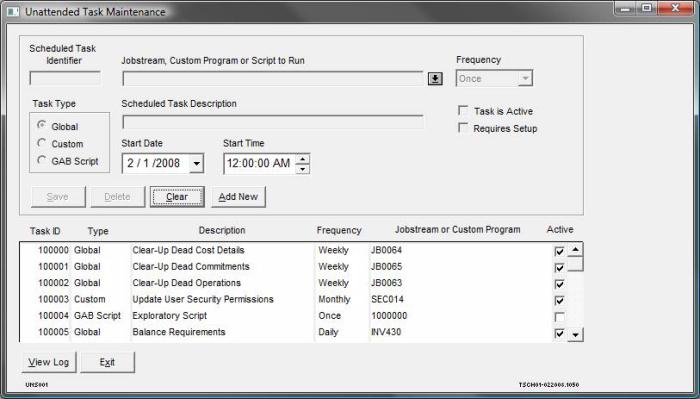700x399 pixels.
Task: Click the Daily frequency cell
Action: (x=328, y=332)
